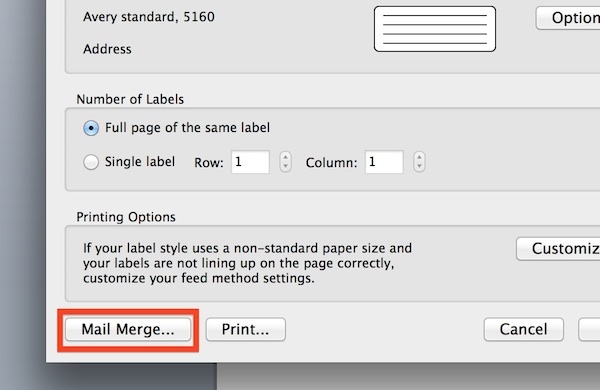Open the Print... dialog
Screen dimensions: 600x390
246,329
